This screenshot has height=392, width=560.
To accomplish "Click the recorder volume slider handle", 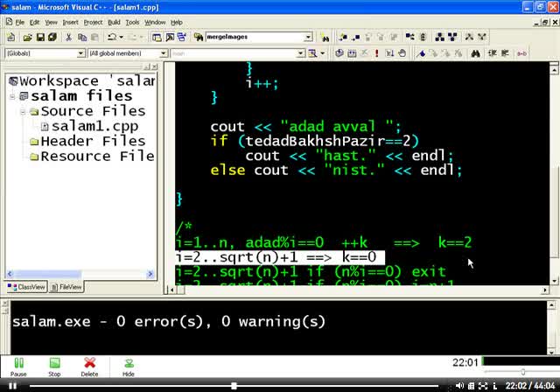I will click(522, 372).
